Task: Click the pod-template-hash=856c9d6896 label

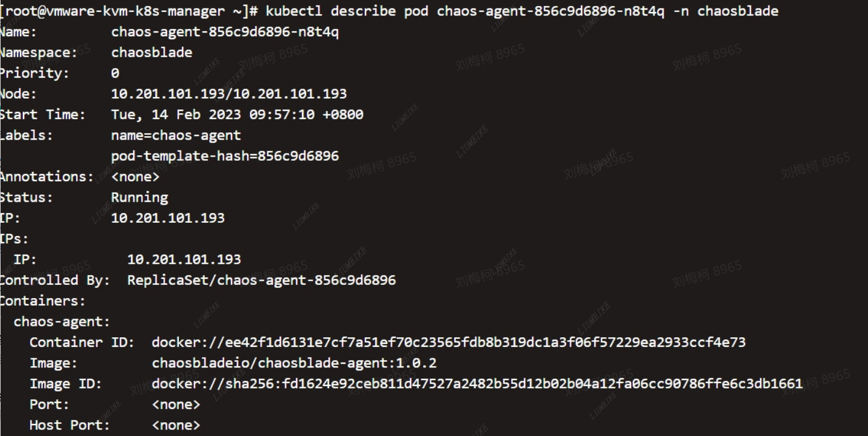Action: point(225,156)
